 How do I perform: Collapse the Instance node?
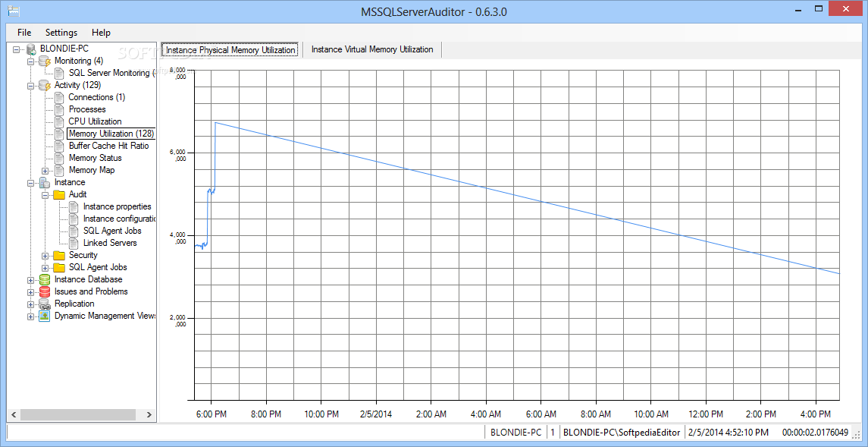coord(30,183)
